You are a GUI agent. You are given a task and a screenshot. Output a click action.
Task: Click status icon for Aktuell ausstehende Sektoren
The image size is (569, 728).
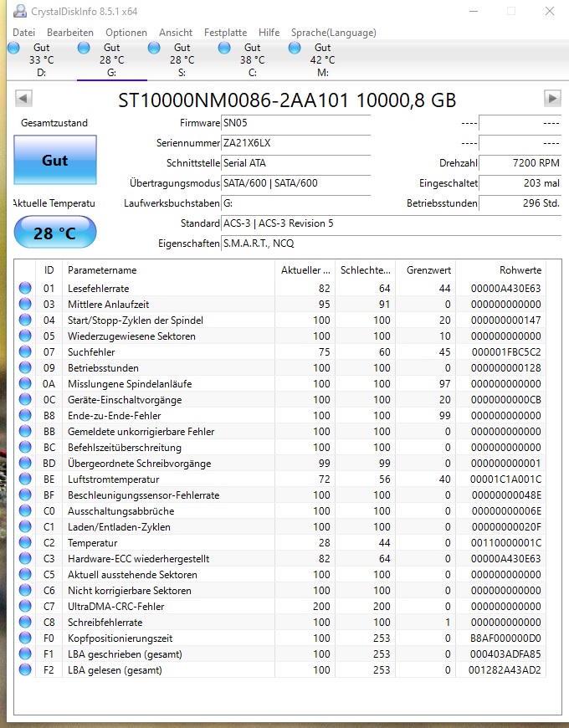(25, 574)
